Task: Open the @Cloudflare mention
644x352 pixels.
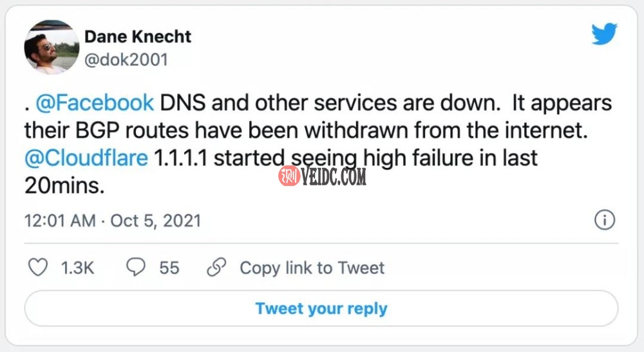Action: 86,158
